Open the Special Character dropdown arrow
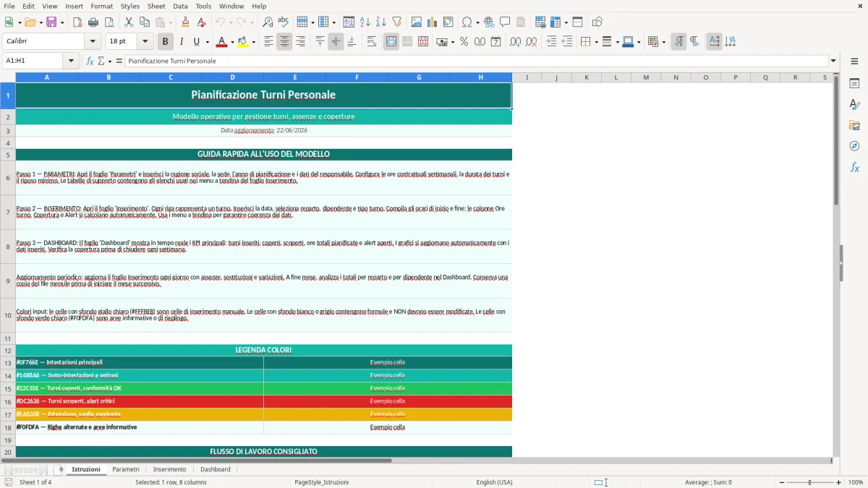Viewport: 868px width, 488px height. (477, 22)
